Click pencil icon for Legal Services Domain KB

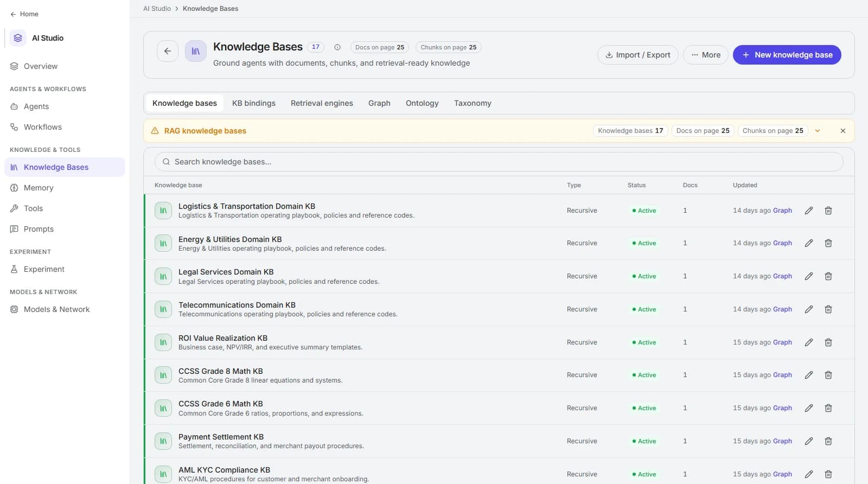point(809,276)
